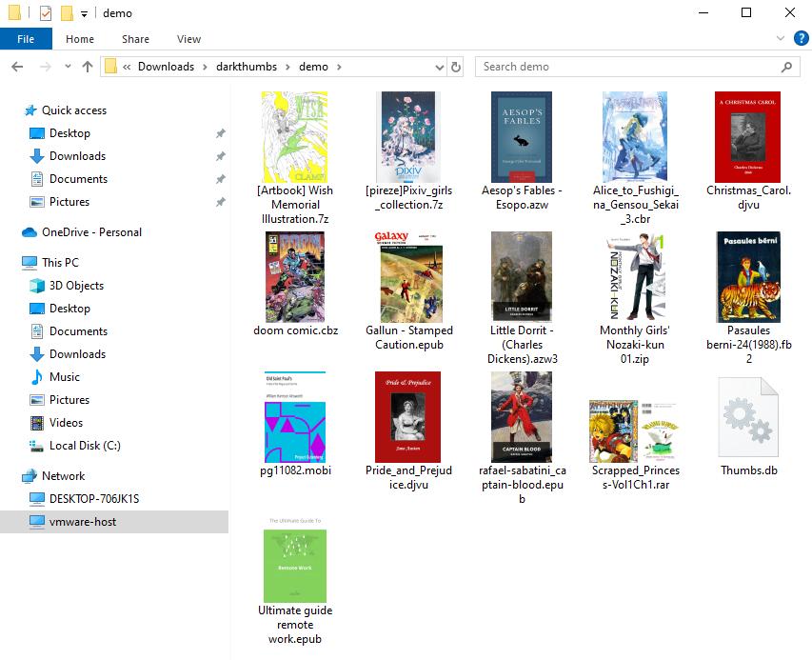Expand the ribbon with chevron arrow
The height and width of the screenshot is (660, 812).
(x=781, y=38)
